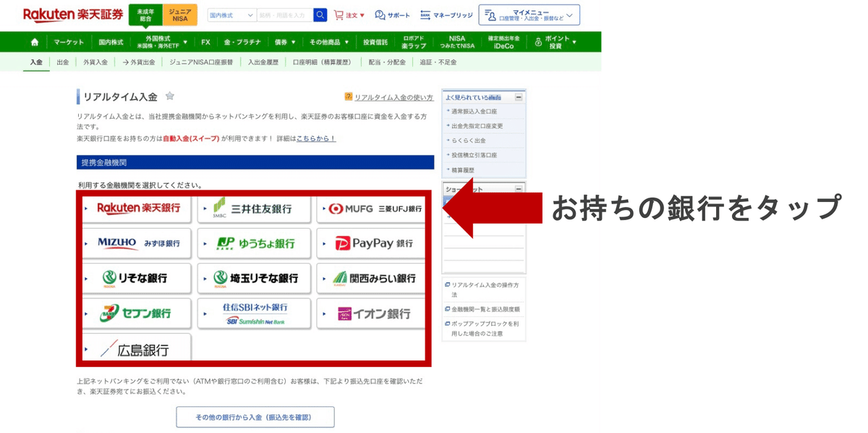This screenshot has width=868, height=433.
Task: Expand the マイメニュー dropdown
Action: click(529, 14)
